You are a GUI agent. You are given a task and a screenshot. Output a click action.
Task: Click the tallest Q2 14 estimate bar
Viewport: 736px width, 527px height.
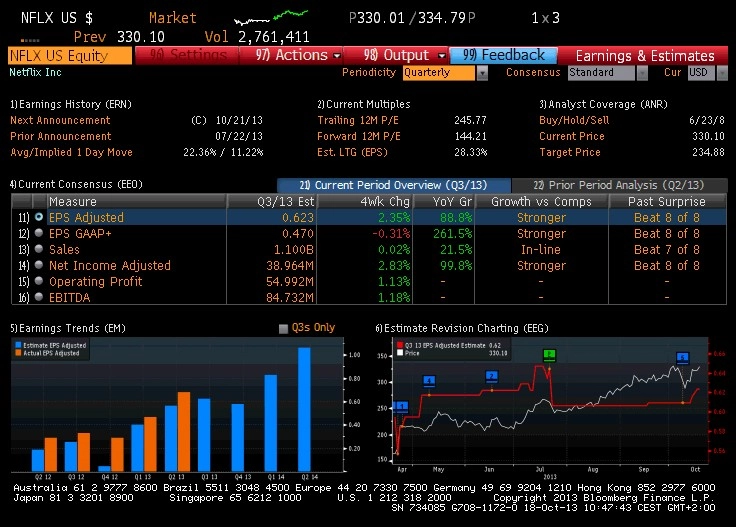[x=304, y=409]
